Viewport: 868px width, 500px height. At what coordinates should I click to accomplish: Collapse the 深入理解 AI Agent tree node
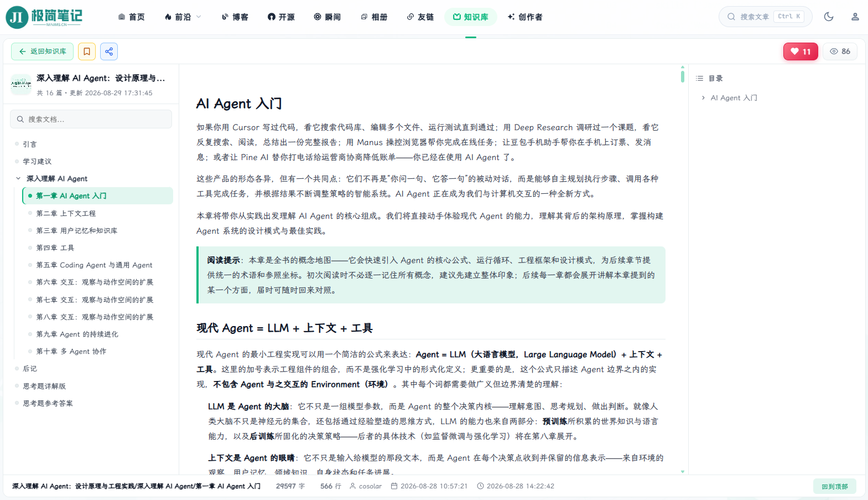point(18,178)
